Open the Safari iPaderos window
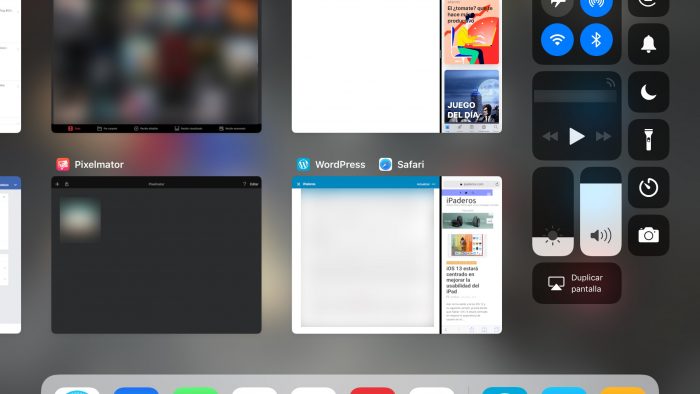700x394 pixels. 472,255
